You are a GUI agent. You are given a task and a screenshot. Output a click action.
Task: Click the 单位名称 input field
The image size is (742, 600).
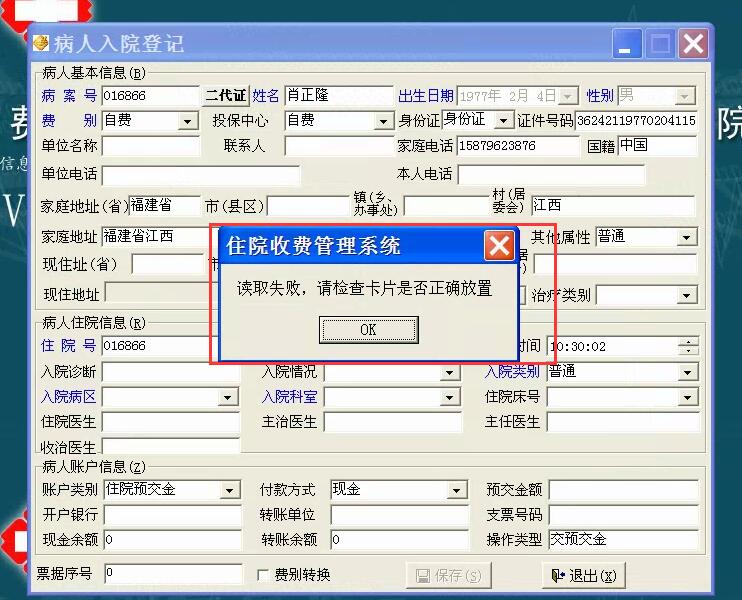pos(150,146)
